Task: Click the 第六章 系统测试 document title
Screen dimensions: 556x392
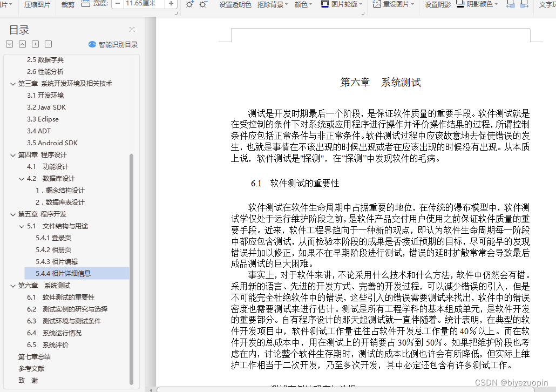Action: point(381,82)
